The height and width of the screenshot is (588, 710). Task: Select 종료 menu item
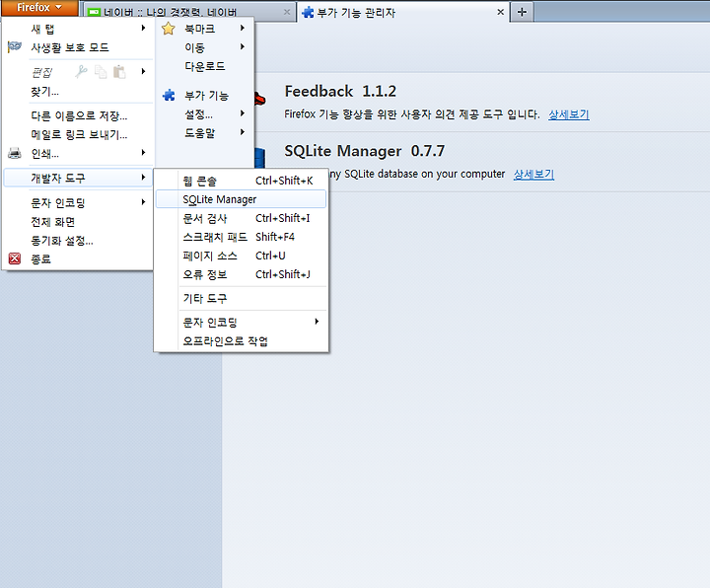pos(40,259)
